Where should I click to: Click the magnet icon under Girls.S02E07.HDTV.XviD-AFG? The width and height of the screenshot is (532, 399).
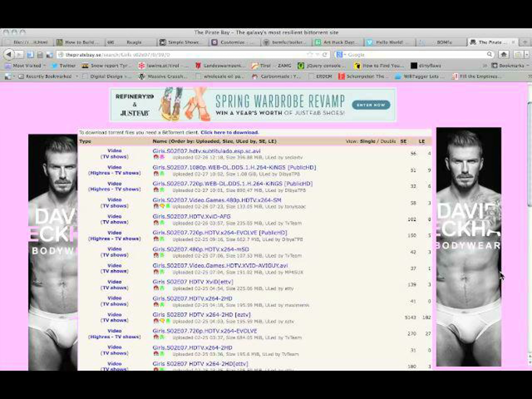pos(156,223)
